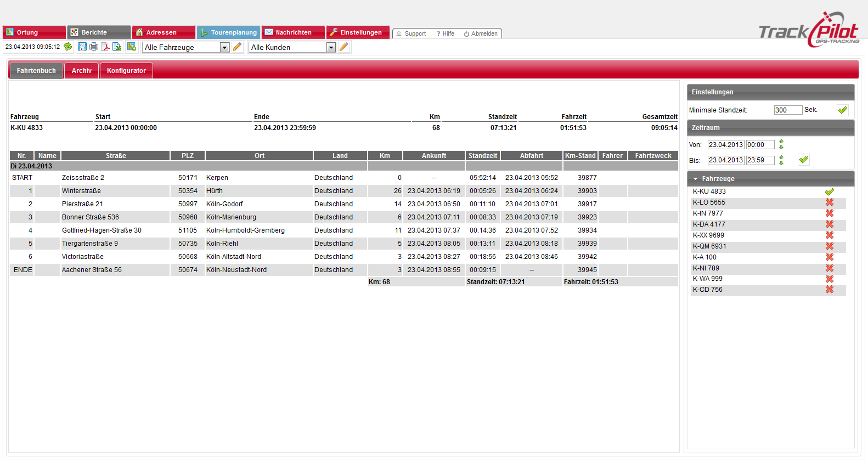Enable vehicle K-DA 4177 in list
The image size is (868, 463).
[x=829, y=224]
